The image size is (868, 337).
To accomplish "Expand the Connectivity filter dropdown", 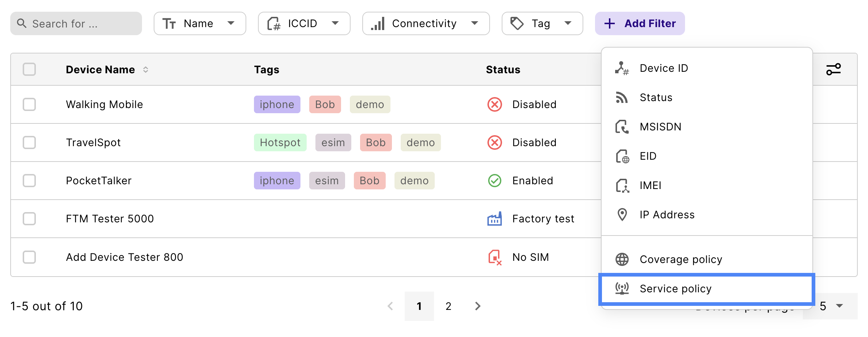I will (426, 23).
